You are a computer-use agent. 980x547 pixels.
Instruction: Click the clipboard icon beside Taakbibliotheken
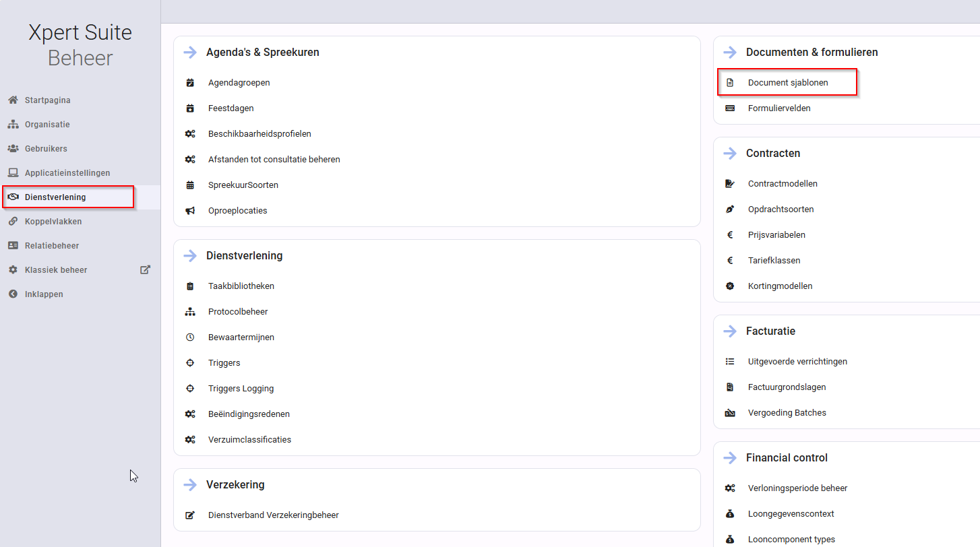pos(190,286)
